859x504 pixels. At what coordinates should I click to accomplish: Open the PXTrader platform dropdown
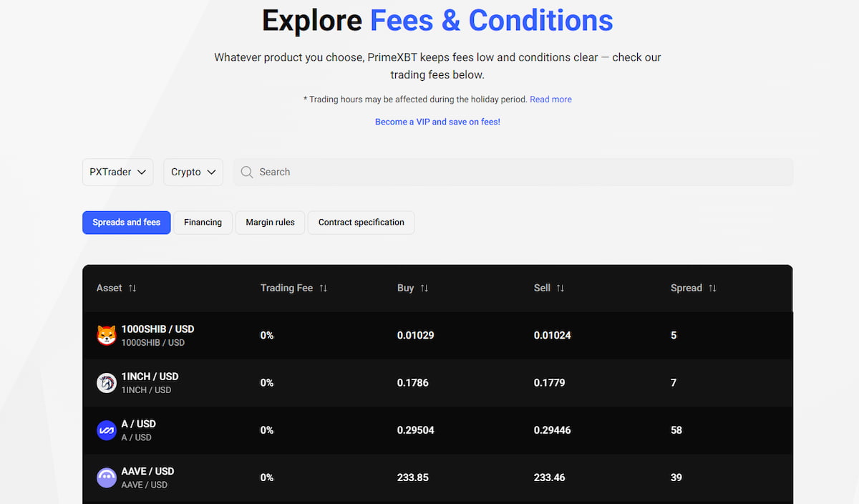point(118,172)
